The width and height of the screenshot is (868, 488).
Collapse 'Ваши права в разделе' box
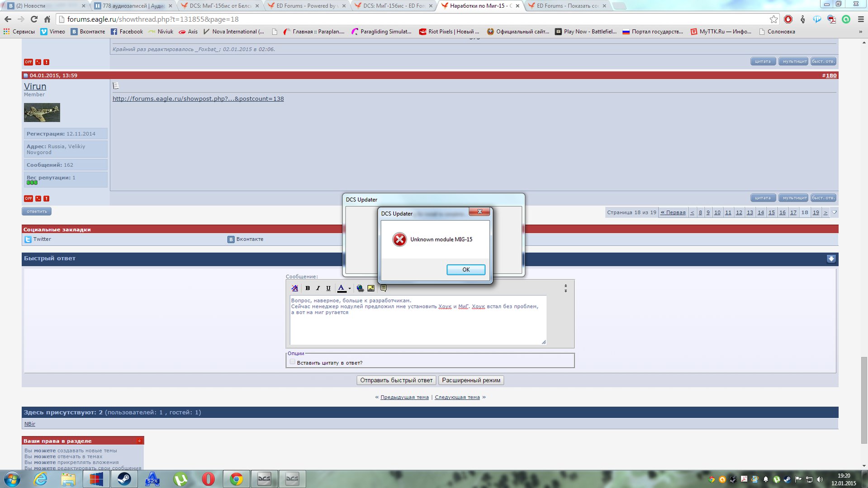coord(139,441)
